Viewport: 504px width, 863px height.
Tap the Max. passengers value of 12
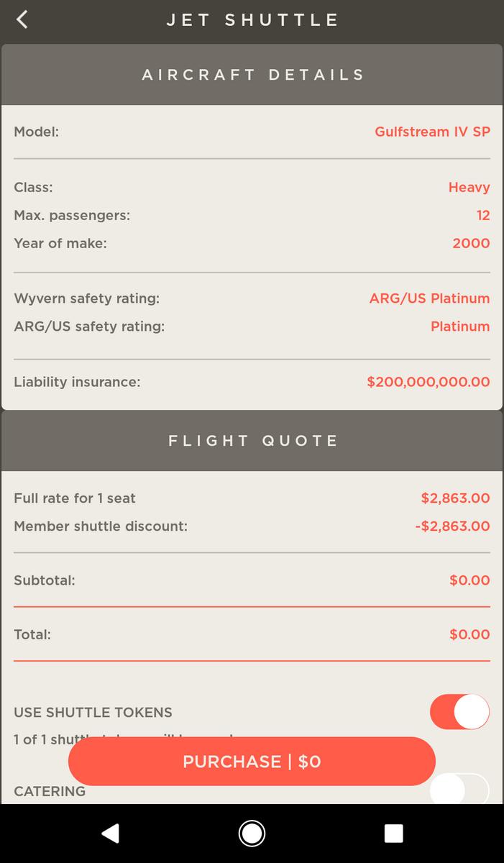(483, 215)
